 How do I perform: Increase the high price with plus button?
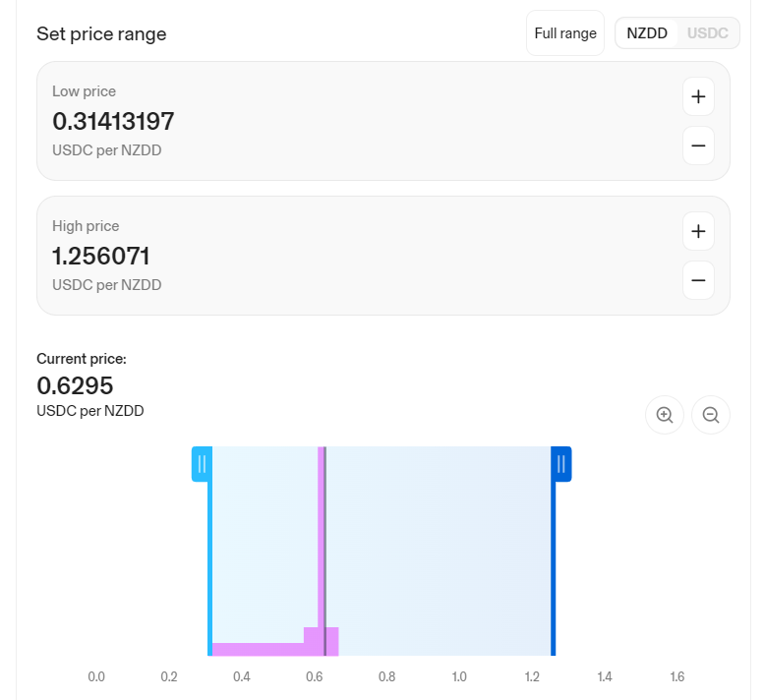click(698, 231)
